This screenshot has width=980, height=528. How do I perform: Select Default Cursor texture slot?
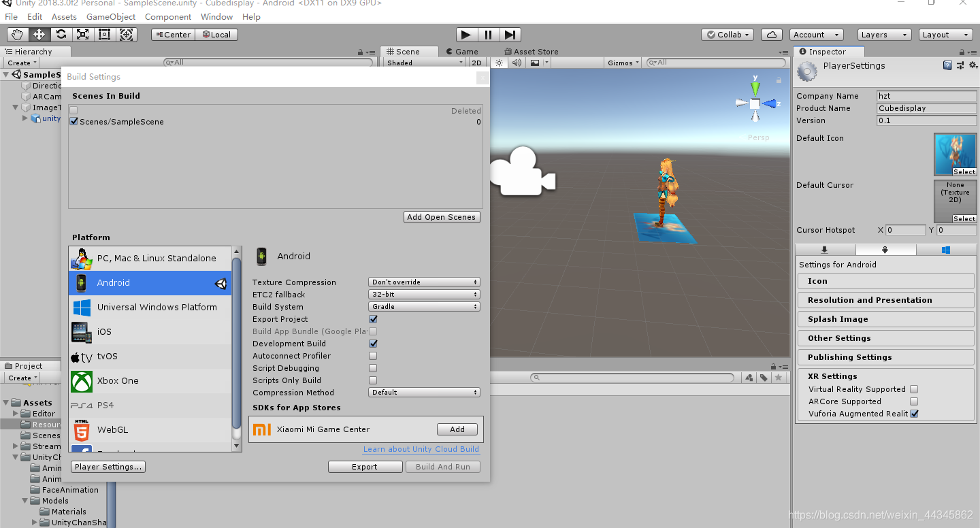coord(955,201)
